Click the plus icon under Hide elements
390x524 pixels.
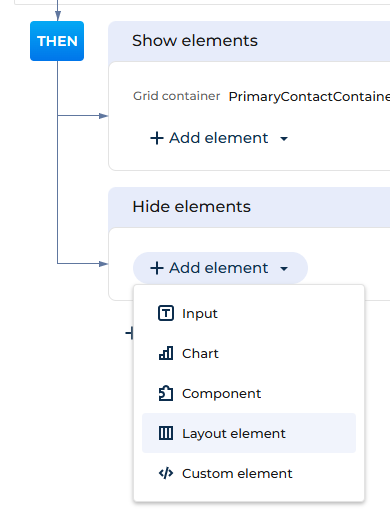pos(157,268)
